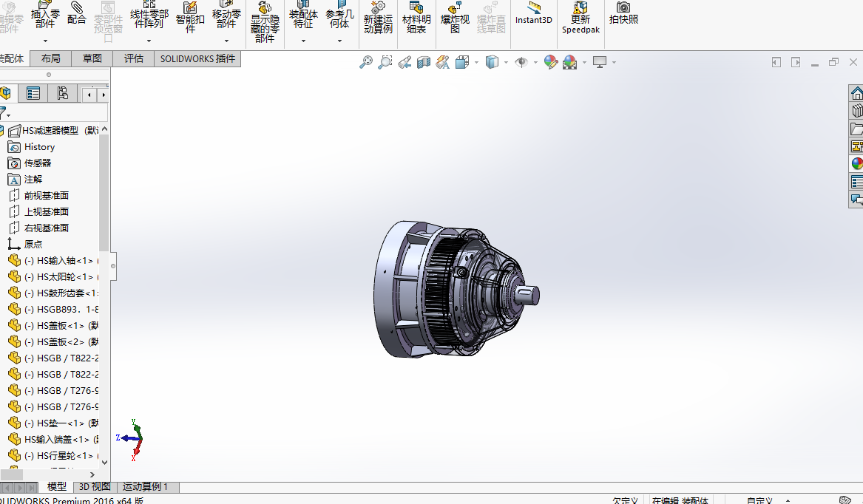Expand Insert Components dropdown arrow
This screenshot has width=863, height=504.
click(45, 41)
